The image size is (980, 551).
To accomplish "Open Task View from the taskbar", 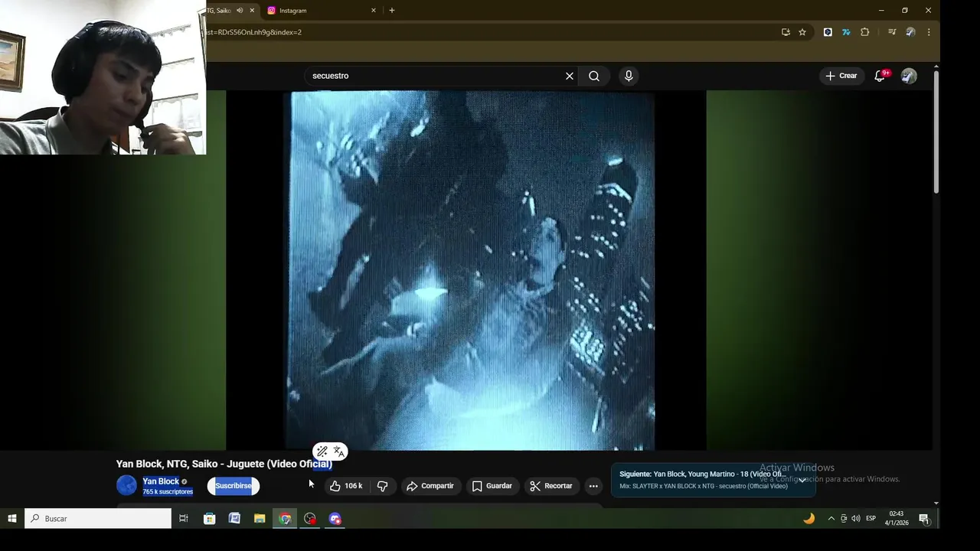I will pos(184,518).
